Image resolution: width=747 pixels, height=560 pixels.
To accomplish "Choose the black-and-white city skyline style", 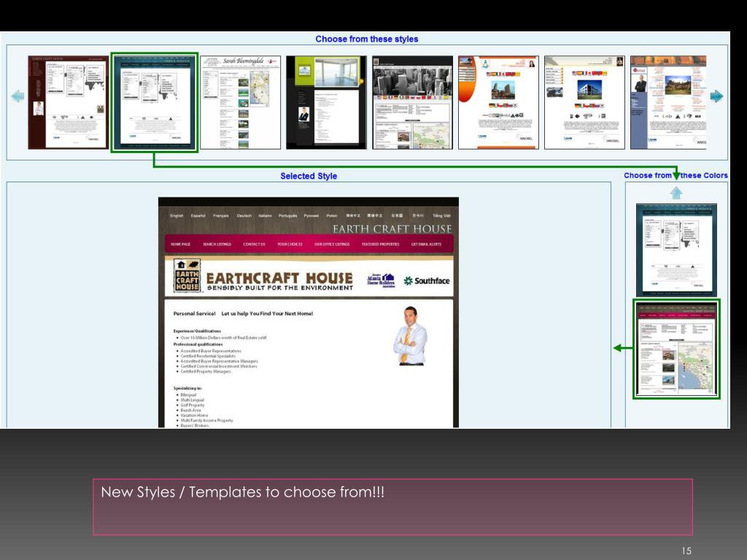I will (x=413, y=102).
